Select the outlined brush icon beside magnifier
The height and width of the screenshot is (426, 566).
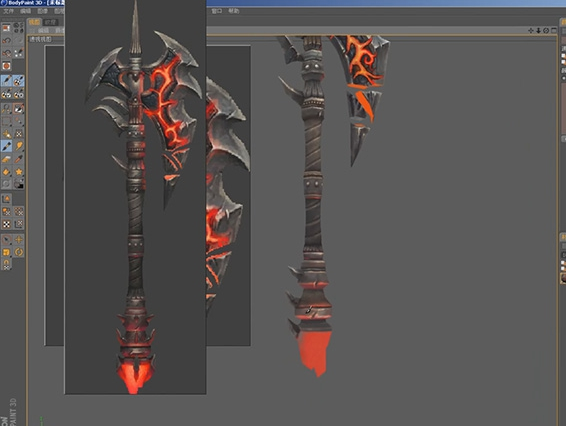coord(18,108)
